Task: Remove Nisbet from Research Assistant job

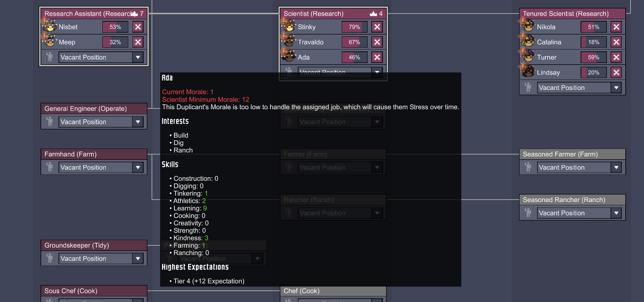Action: (x=138, y=27)
